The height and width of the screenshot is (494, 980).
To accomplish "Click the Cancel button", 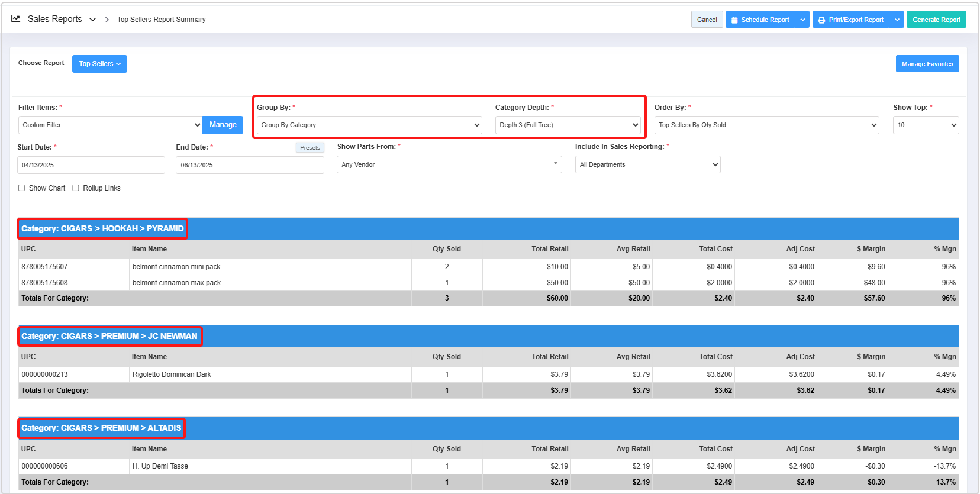I will point(707,20).
